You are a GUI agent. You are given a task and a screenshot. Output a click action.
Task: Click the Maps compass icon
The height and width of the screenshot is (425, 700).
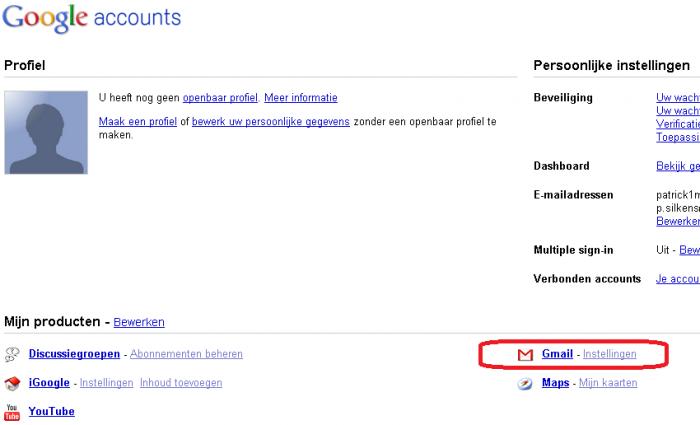(x=525, y=383)
